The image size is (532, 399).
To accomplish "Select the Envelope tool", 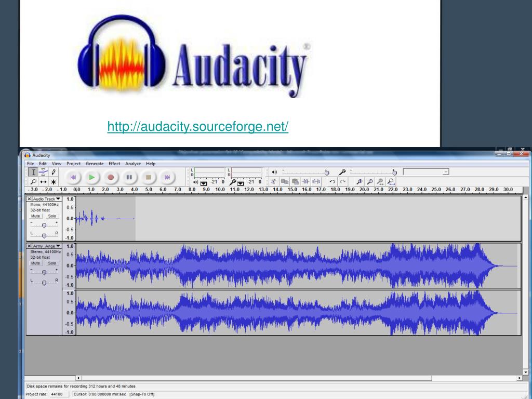I will 43,172.
